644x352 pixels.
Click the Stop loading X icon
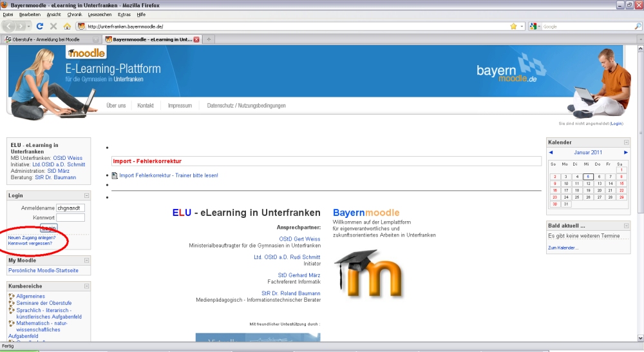53,26
